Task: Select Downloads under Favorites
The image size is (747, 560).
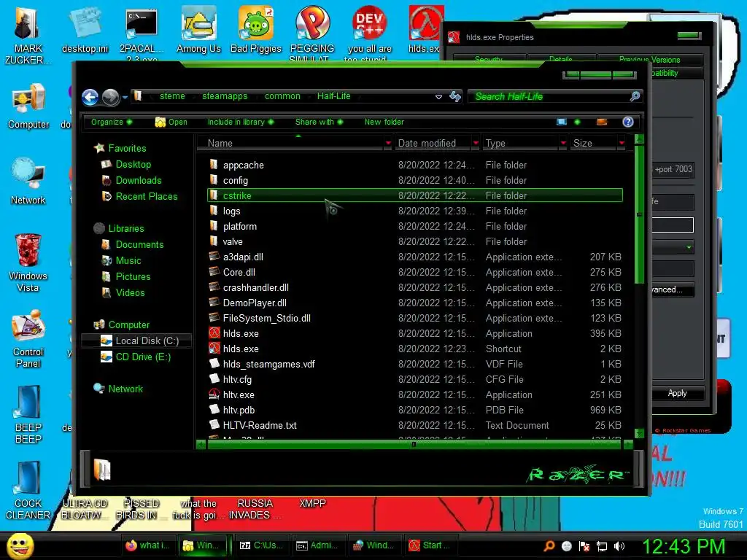Action: pos(138,181)
